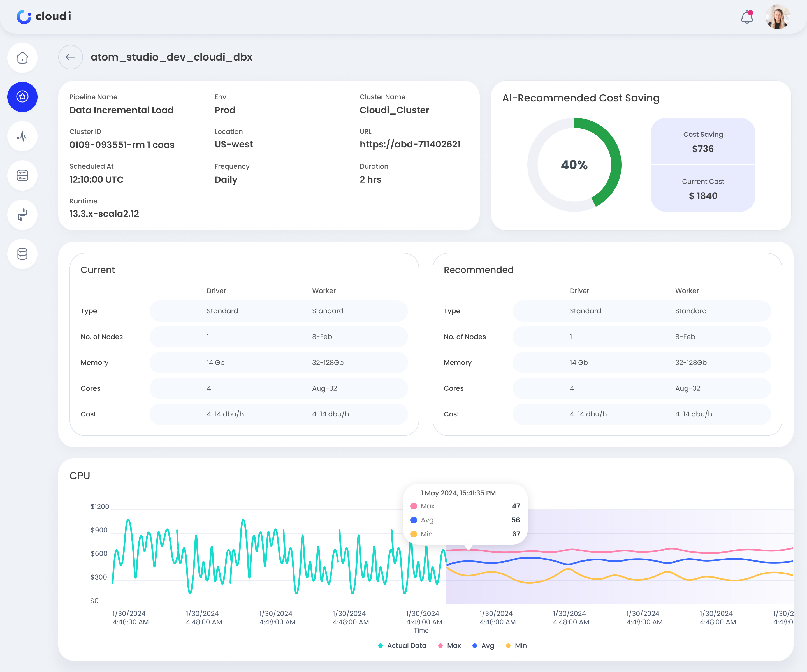The width and height of the screenshot is (807, 672).
Task: Toggle Avg series in chart legend
Action: pyautogui.click(x=483, y=645)
